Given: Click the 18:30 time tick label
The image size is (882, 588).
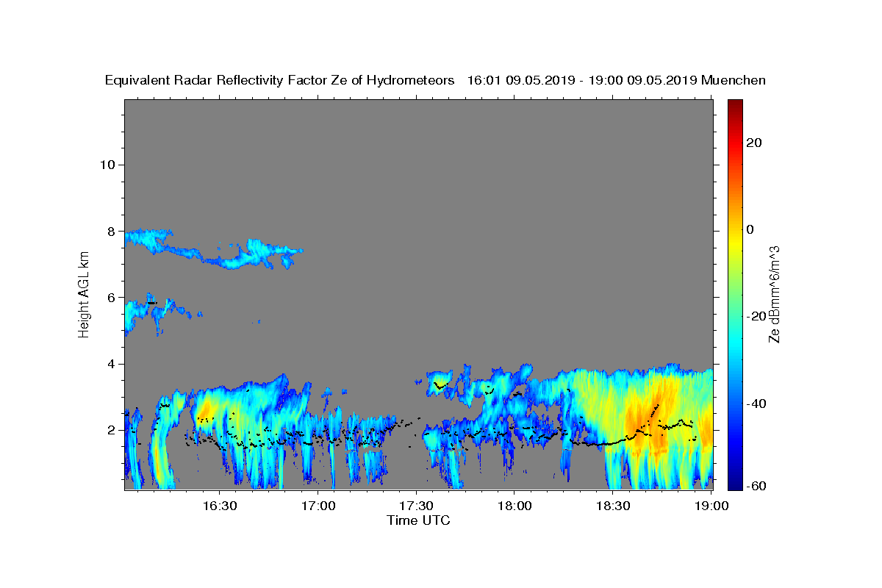Looking at the screenshot, I should 613,506.
